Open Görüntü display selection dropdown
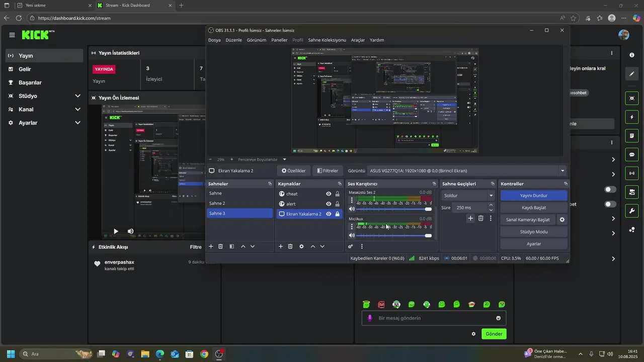Image resolution: width=644 pixels, height=362 pixels. click(x=467, y=171)
